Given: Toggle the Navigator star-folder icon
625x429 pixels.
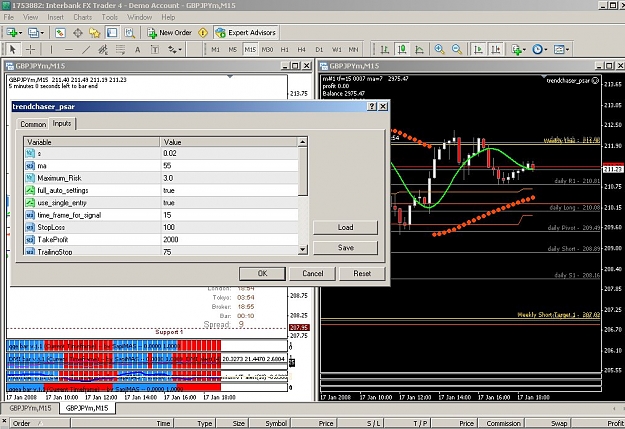Looking at the screenshot, I should tap(94, 33).
